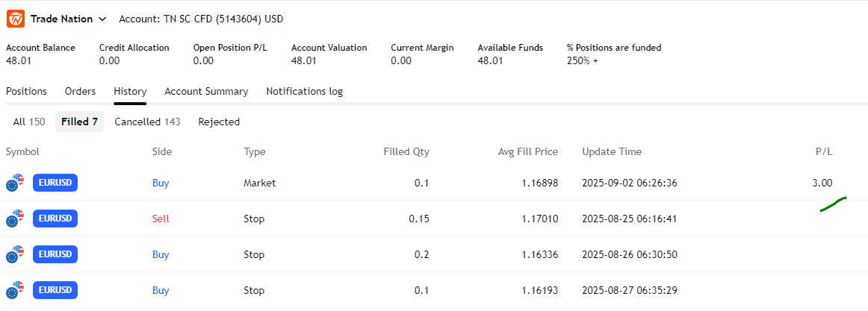This screenshot has width=868, height=311.
Task: Select the Cancelled 143 filter
Action: (x=147, y=122)
